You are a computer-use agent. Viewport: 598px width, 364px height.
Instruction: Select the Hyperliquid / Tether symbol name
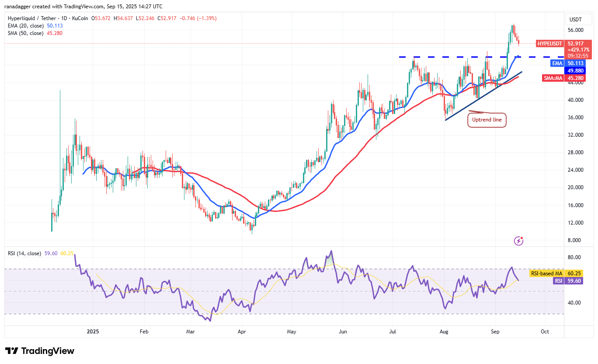pyautogui.click(x=31, y=18)
